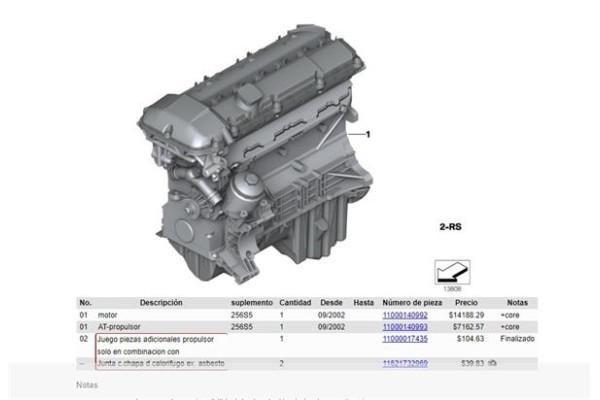Open part number link 11000140993
The image size is (600, 400).
(405, 327)
